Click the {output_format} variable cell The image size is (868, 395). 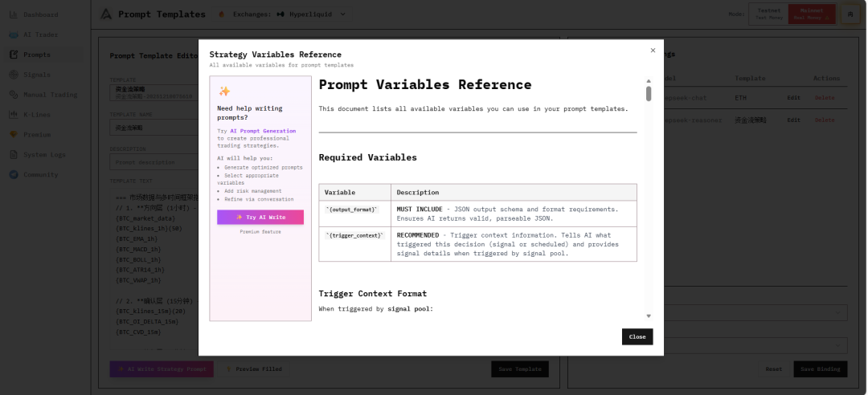tap(355, 214)
